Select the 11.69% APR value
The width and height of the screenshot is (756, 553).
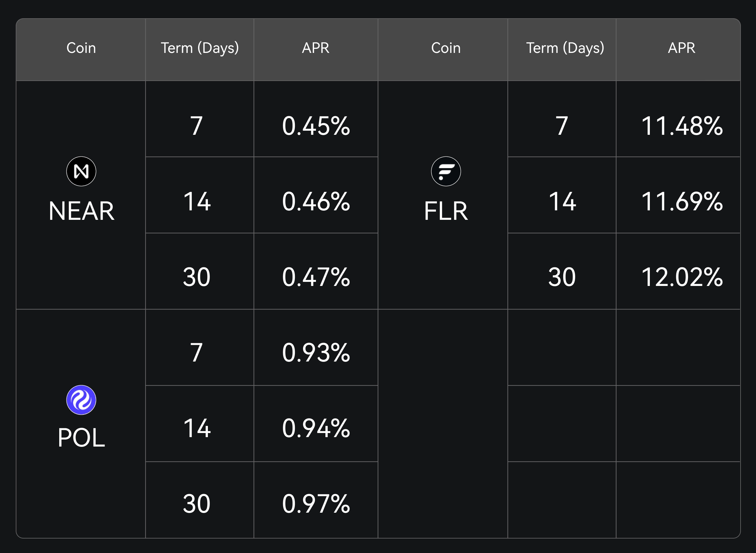coord(682,202)
